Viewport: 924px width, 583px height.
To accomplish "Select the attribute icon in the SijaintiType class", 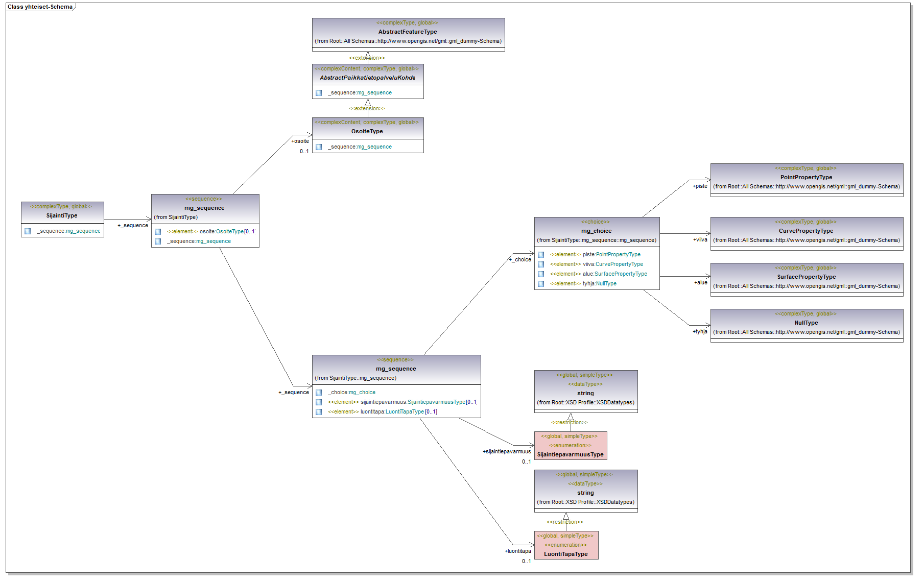I will (x=28, y=231).
